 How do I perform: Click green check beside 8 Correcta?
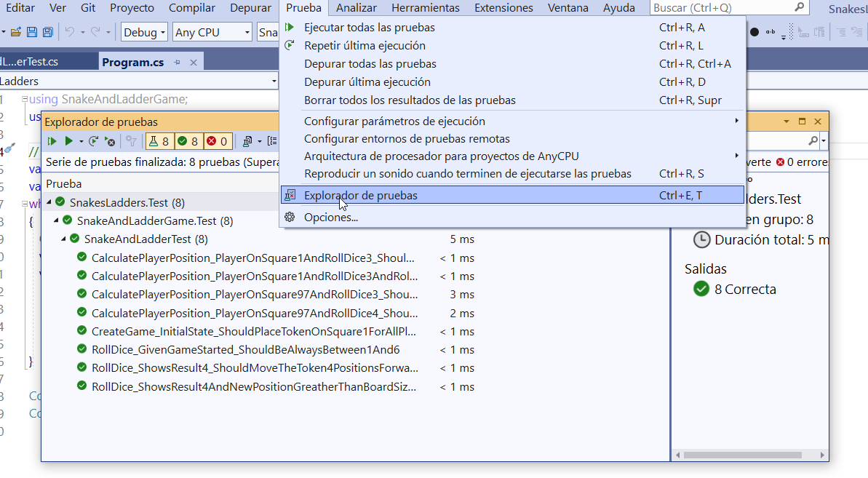coord(701,289)
